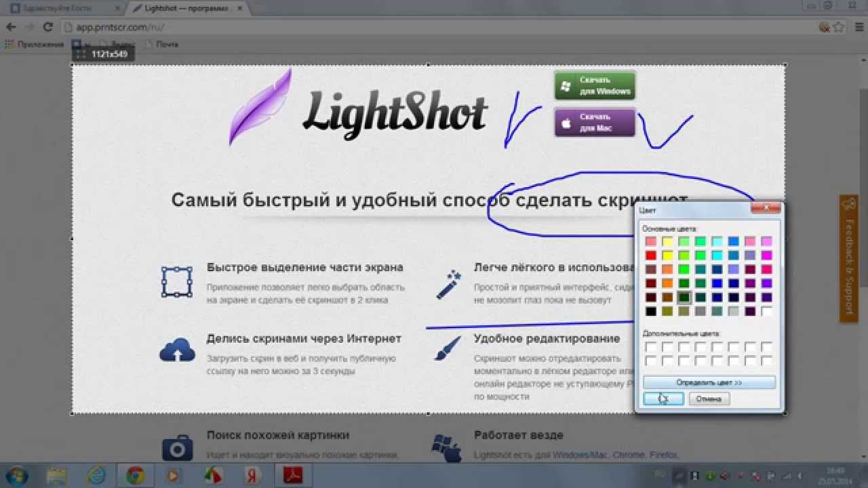This screenshot has width=868, height=488.
Task: Open the Windows Start menu
Action: tap(16, 474)
